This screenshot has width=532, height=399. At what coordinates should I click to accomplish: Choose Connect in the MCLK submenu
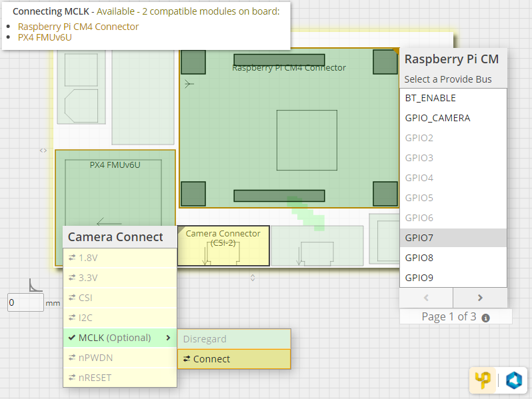[234, 359]
